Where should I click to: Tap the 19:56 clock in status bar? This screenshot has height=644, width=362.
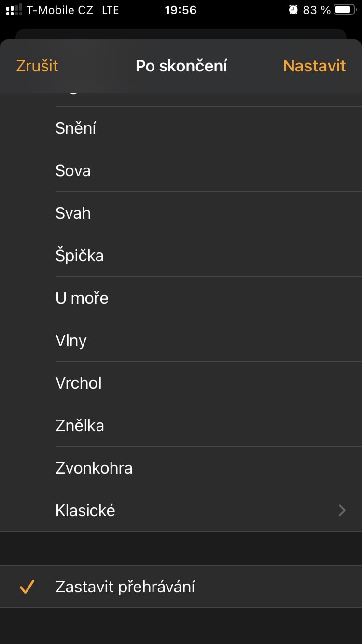coord(181,10)
